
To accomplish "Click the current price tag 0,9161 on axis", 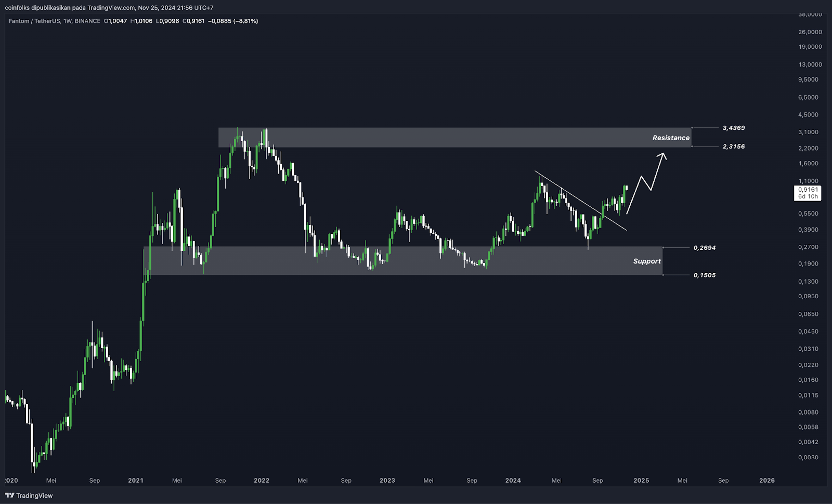I will pyautogui.click(x=808, y=190).
